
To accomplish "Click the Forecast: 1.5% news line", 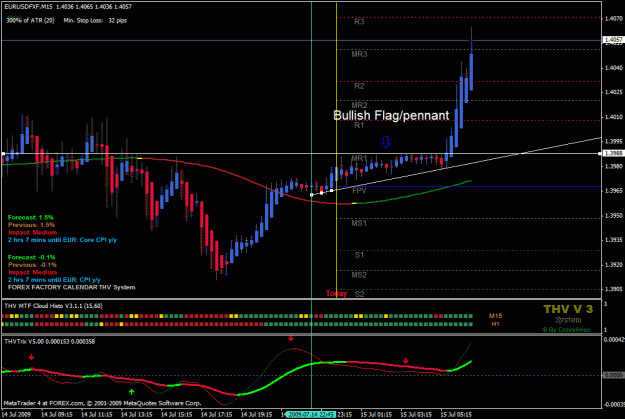I will [31, 218].
